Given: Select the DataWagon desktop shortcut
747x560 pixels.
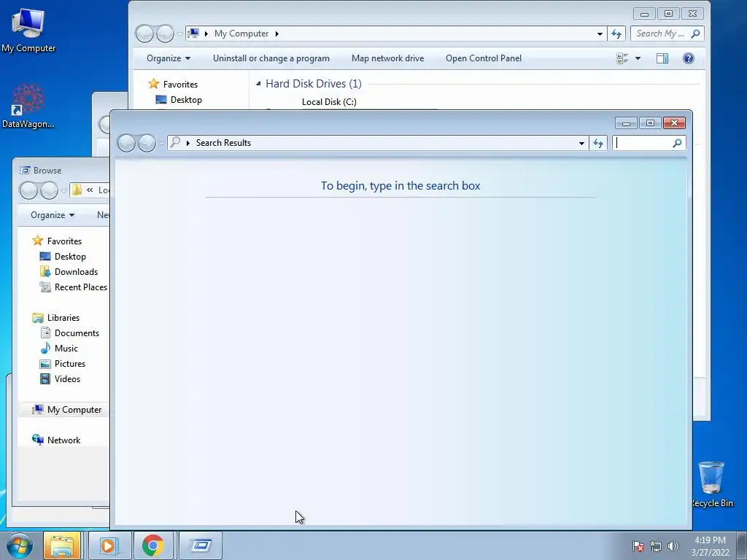Looking at the screenshot, I should 28,106.
